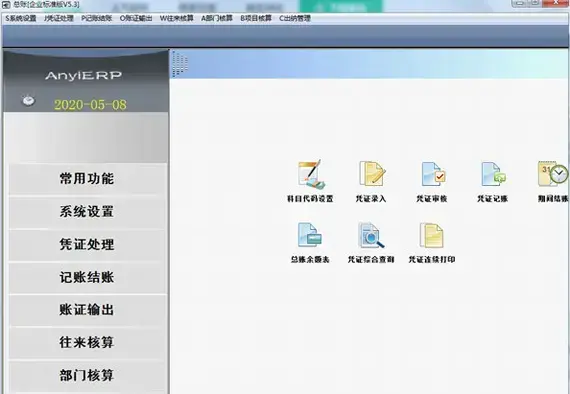This screenshot has width=570, height=394.
Task: Open the period-end closing calendar clock icon
Action: [553, 174]
